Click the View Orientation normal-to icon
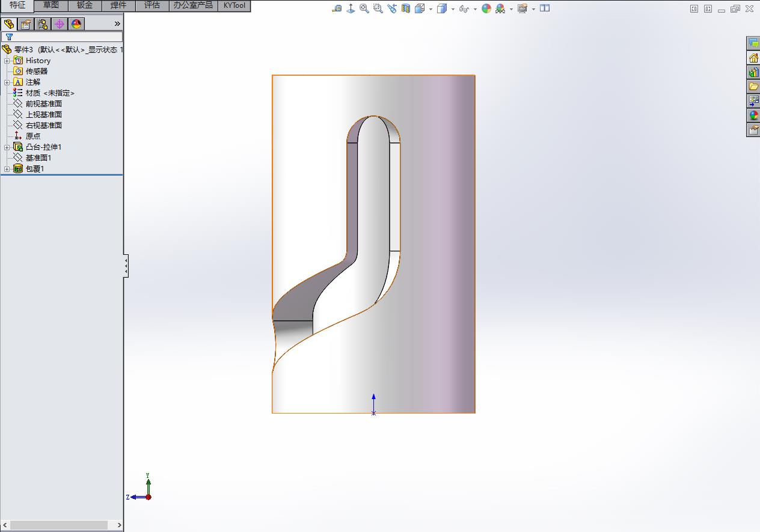Screen dimensions: 760x532 [351, 8]
